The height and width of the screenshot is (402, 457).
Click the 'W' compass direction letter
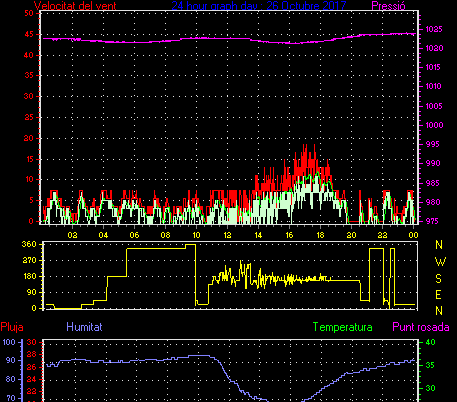tap(440, 262)
